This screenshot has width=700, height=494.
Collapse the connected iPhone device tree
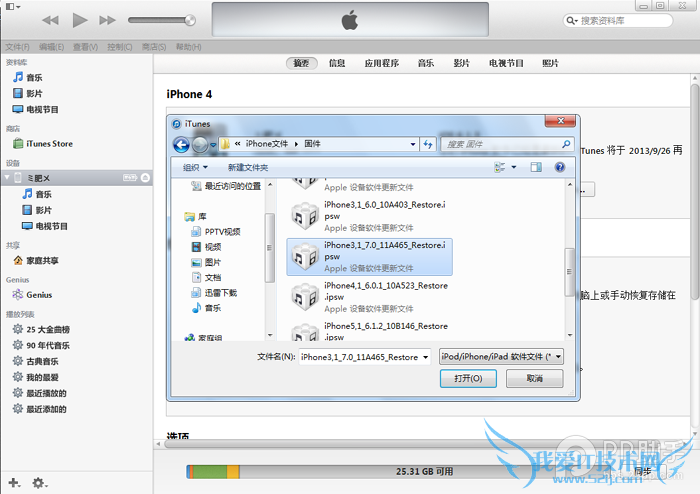tap(7, 178)
